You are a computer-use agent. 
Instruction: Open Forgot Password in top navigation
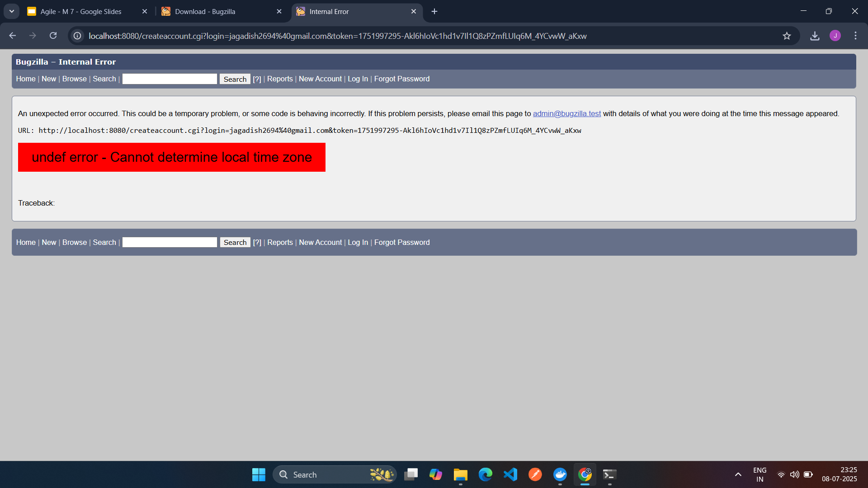point(402,79)
